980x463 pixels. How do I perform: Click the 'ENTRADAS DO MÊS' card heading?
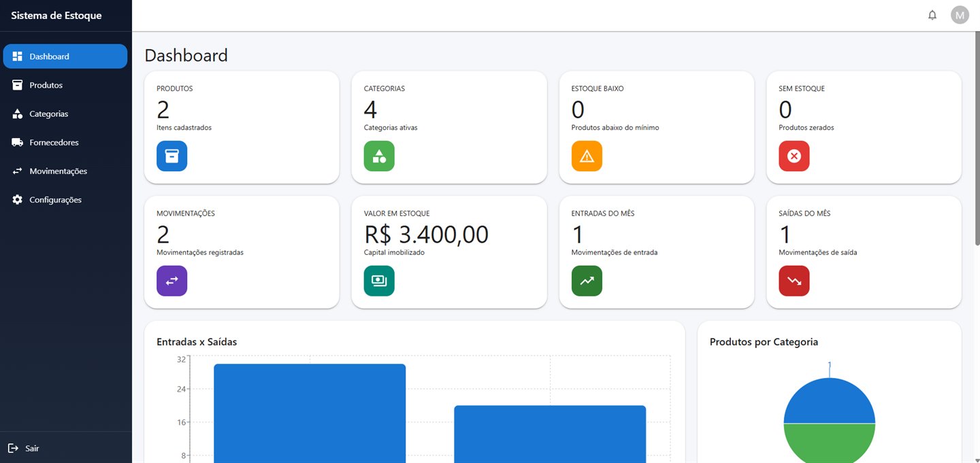pyautogui.click(x=603, y=213)
